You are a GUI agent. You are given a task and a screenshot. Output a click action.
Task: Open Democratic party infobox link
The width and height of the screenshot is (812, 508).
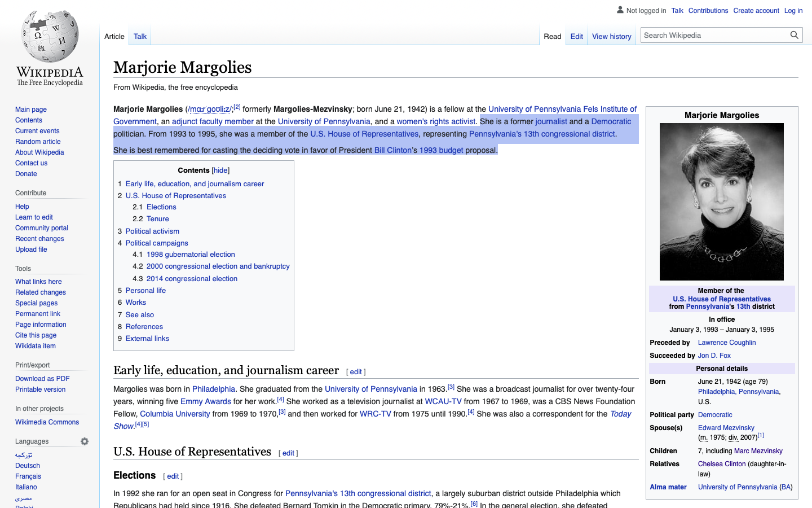click(x=715, y=415)
